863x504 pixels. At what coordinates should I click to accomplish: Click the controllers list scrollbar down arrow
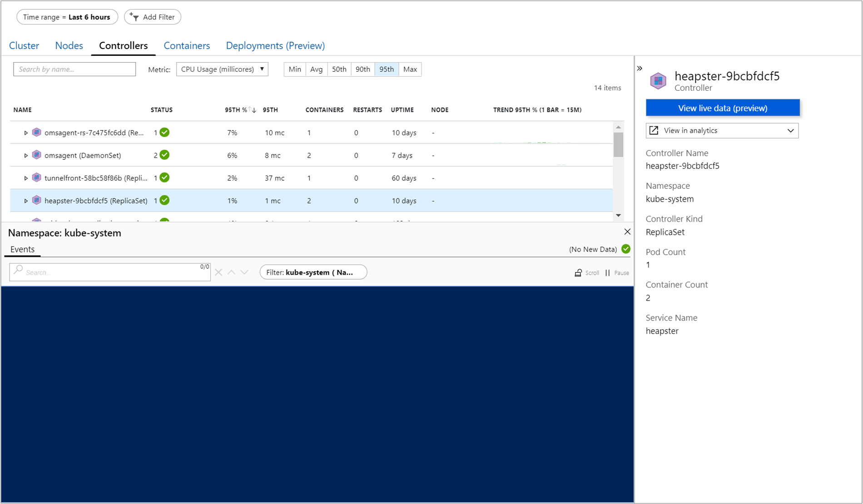[618, 216]
